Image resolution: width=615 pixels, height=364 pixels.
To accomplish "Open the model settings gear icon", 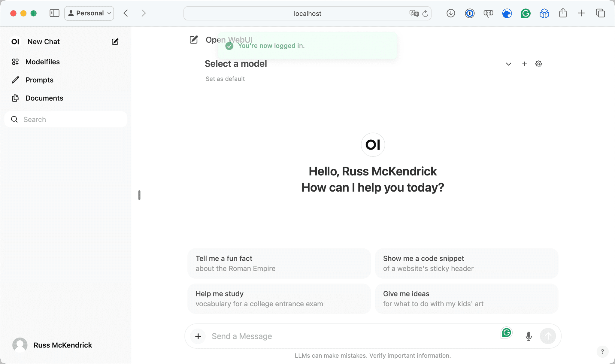I will 538,64.
